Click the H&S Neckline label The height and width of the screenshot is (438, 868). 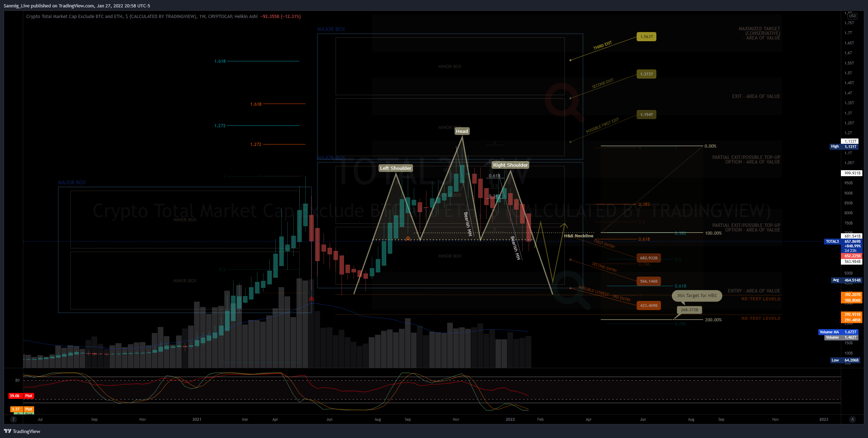[579, 236]
